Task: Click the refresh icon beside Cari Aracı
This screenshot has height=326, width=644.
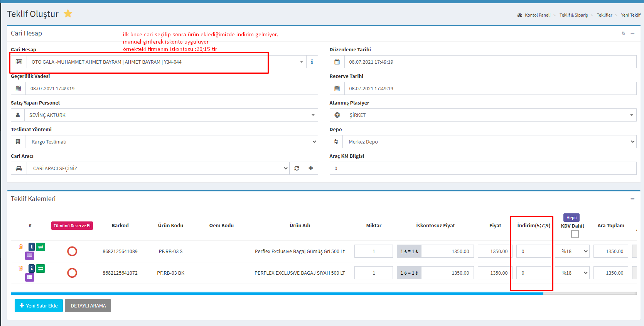Action: [297, 168]
